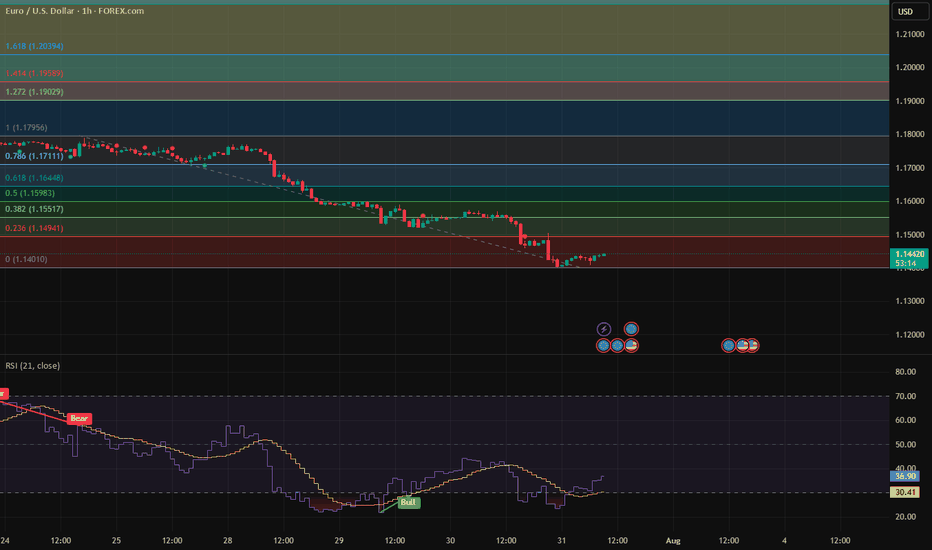Select the Fibonacci 0.382 (1.15517) label

pyautogui.click(x=34, y=209)
